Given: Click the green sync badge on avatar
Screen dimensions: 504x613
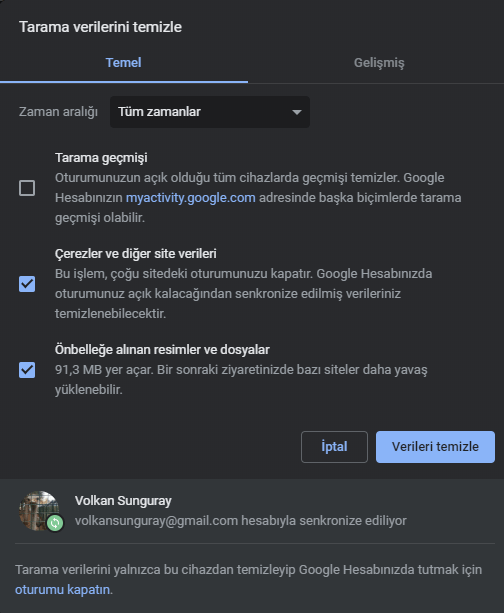Looking at the screenshot, I should [x=55, y=523].
